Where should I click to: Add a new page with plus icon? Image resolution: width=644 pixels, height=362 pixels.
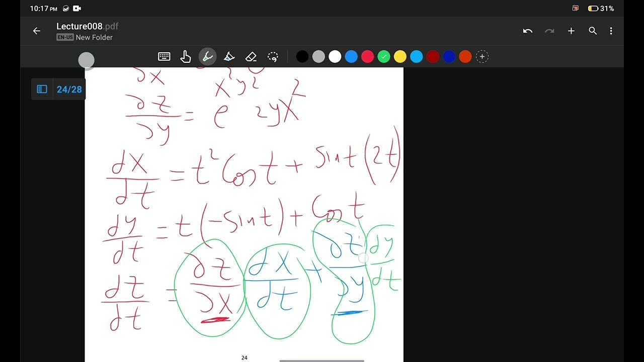(x=571, y=31)
